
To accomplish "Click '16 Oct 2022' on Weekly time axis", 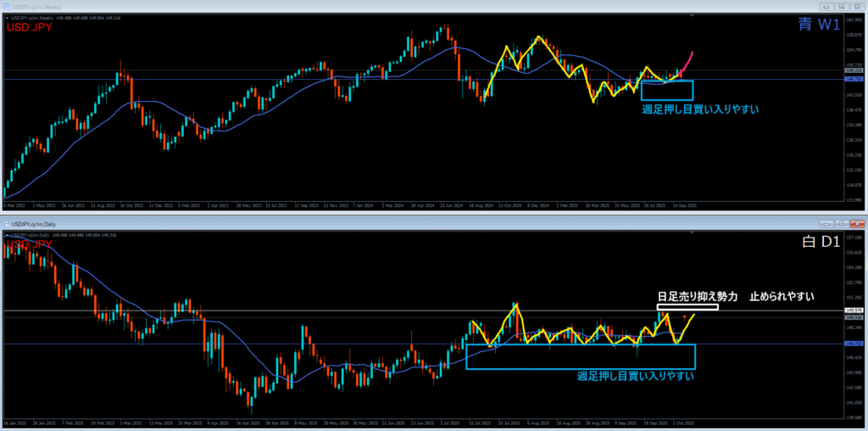I will [x=131, y=205].
